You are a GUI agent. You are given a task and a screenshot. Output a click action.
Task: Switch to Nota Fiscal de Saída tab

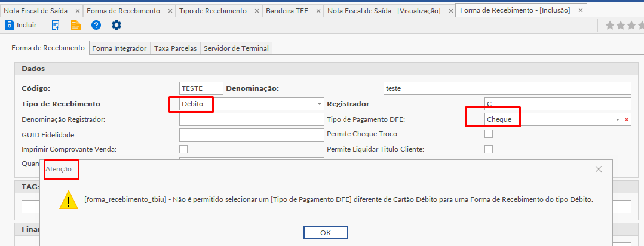point(35,11)
